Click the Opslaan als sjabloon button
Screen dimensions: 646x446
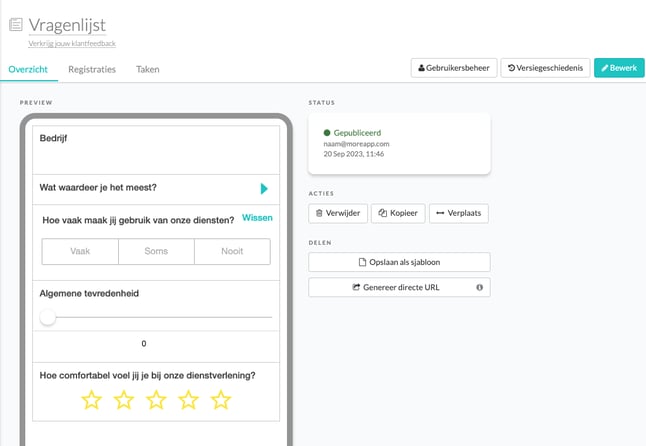(x=399, y=262)
